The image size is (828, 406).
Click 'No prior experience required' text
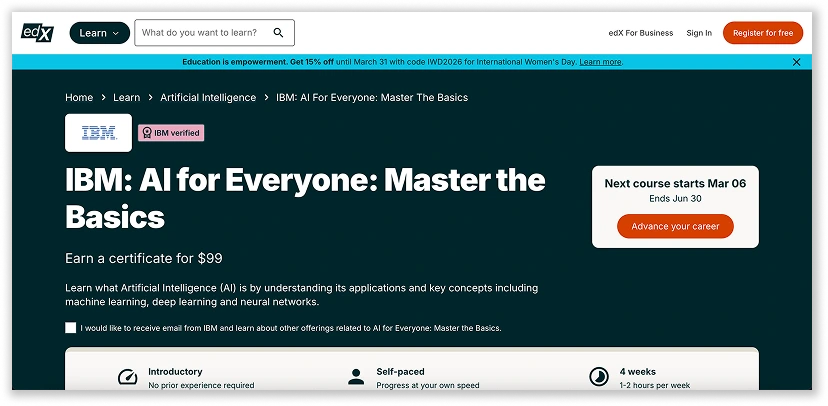click(x=201, y=385)
